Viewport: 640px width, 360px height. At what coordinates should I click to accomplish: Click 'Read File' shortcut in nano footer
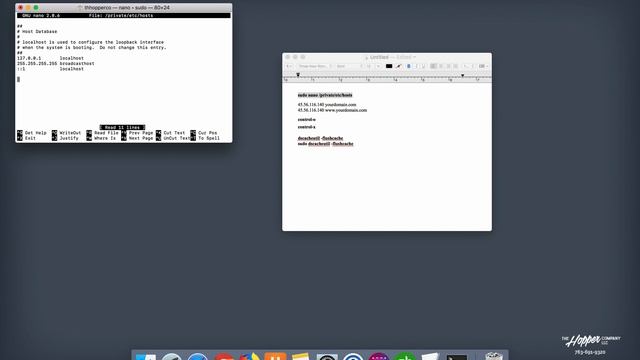[x=102, y=133]
